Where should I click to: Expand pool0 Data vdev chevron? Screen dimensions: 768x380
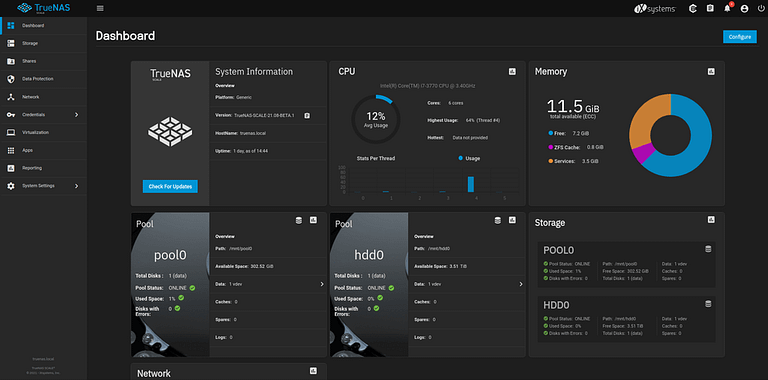click(322, 284)
